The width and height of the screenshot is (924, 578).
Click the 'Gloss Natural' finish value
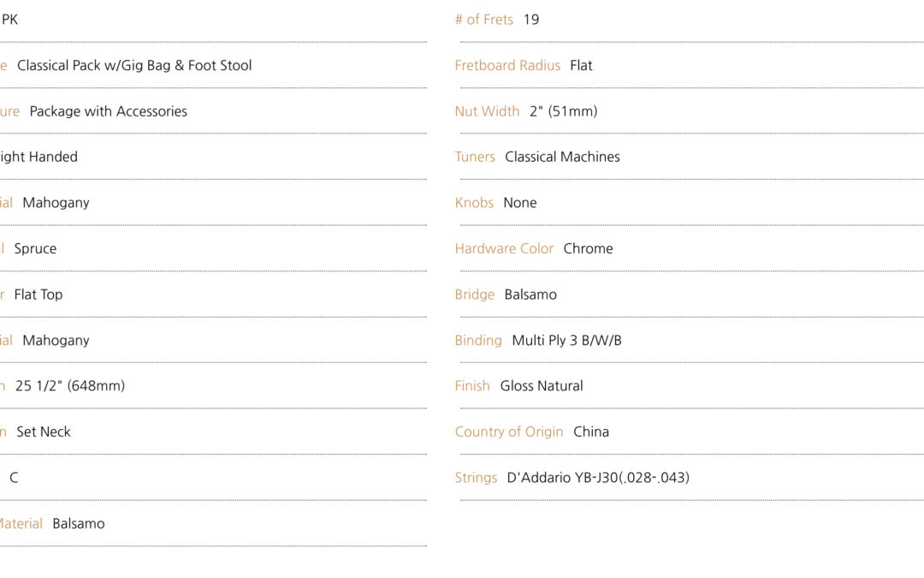tap(542, 385)
